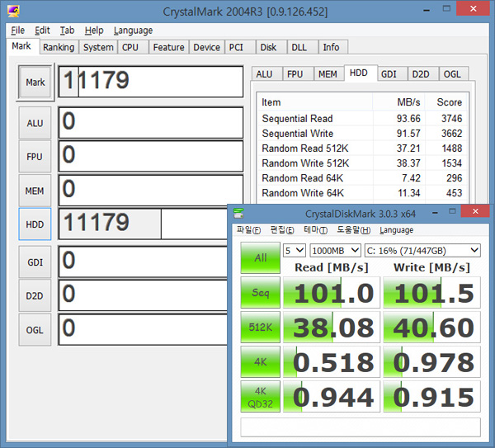Show MEM results tab in detail panel

pyautogui.click(x=328, y=74)
